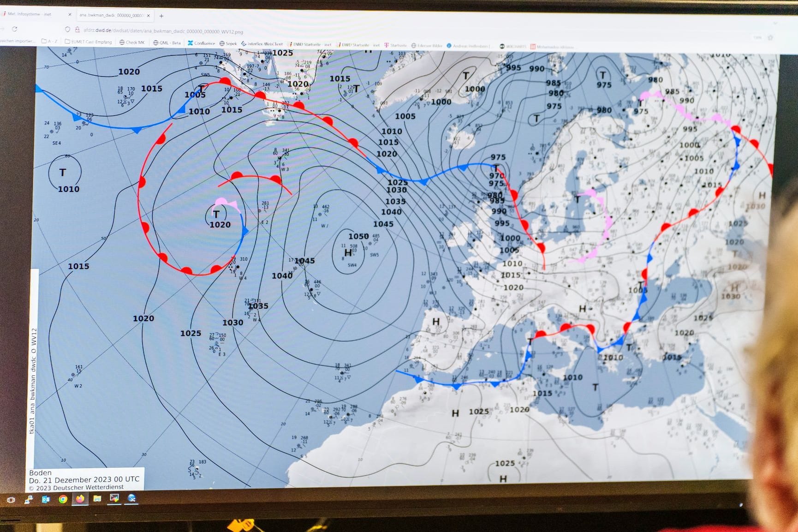This screenshot has width=798, height=532.
Task: Click the Telekom Startseite bookmark
Action: (395, 45)
